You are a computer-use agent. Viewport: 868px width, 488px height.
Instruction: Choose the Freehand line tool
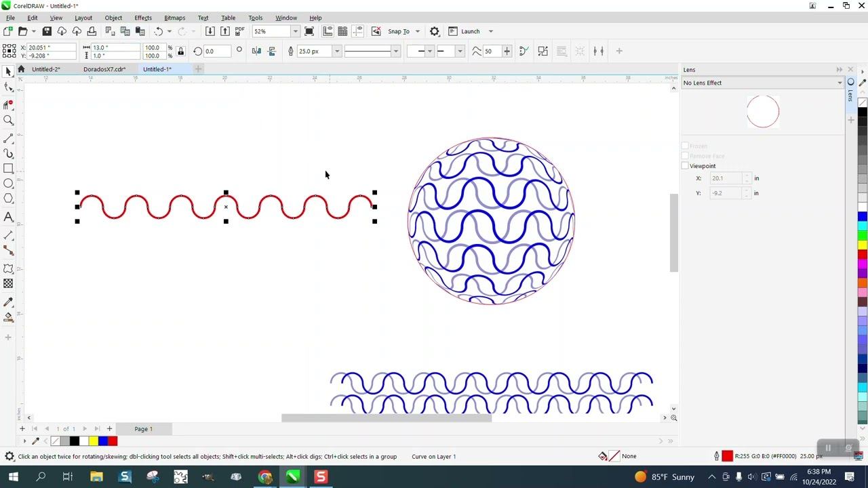[x=8, y=138]
